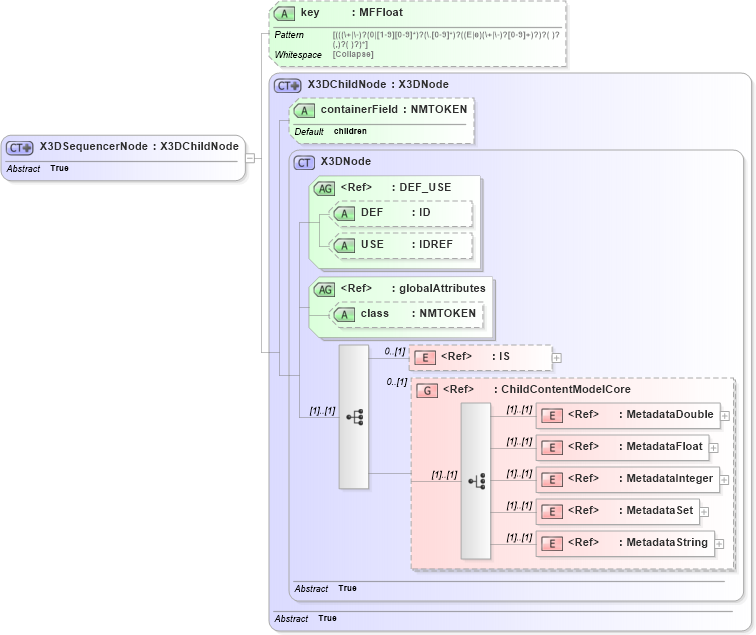Click the DEF : ID attribute text
Viewport: 756px width, 635px height.
395,213
